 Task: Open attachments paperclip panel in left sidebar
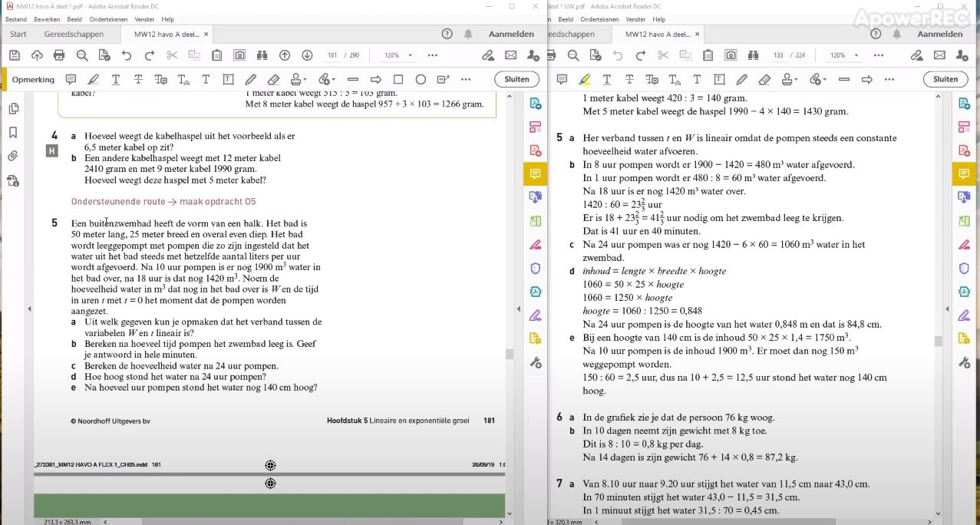pyautogui.click(x=13, y=156)
